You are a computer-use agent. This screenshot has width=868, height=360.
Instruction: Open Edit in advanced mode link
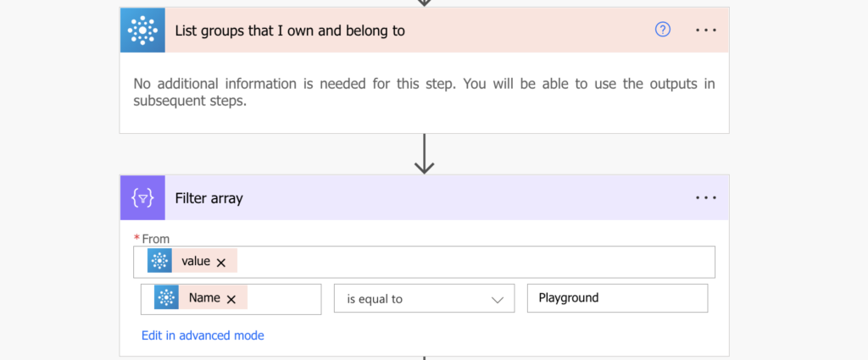(x=203, y=335)
